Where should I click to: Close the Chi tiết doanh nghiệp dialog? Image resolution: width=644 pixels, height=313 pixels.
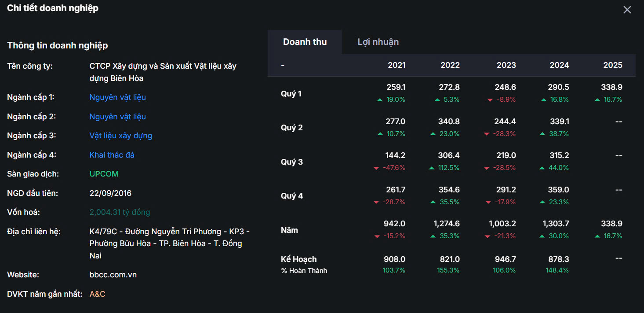pyautogui.click(x=627, y=10)
